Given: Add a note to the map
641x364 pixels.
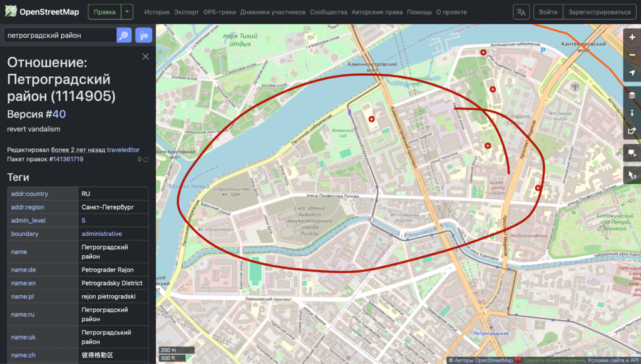Looking at the screenshot, I should pos(632,153).
